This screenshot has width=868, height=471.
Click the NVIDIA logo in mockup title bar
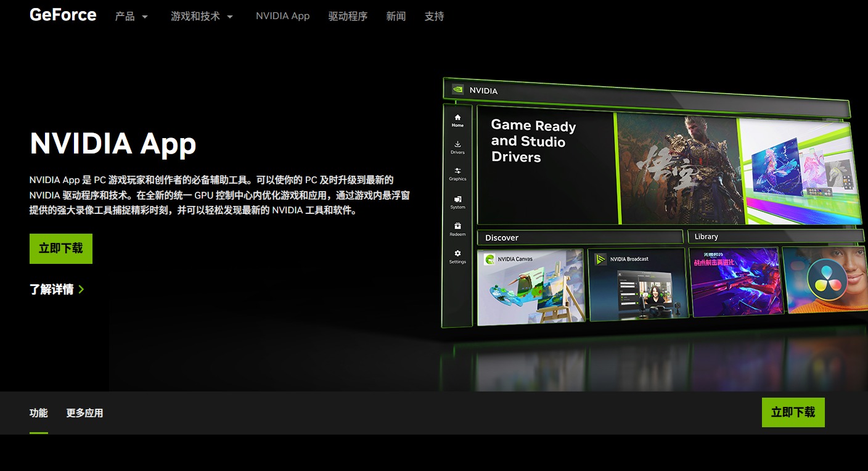457,89
